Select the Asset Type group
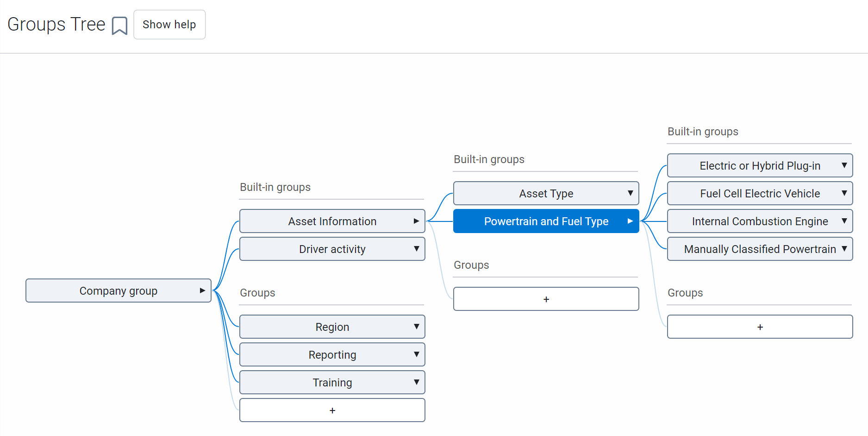The width and height of the screenshot is (868, 436). (x=546, y=193)
